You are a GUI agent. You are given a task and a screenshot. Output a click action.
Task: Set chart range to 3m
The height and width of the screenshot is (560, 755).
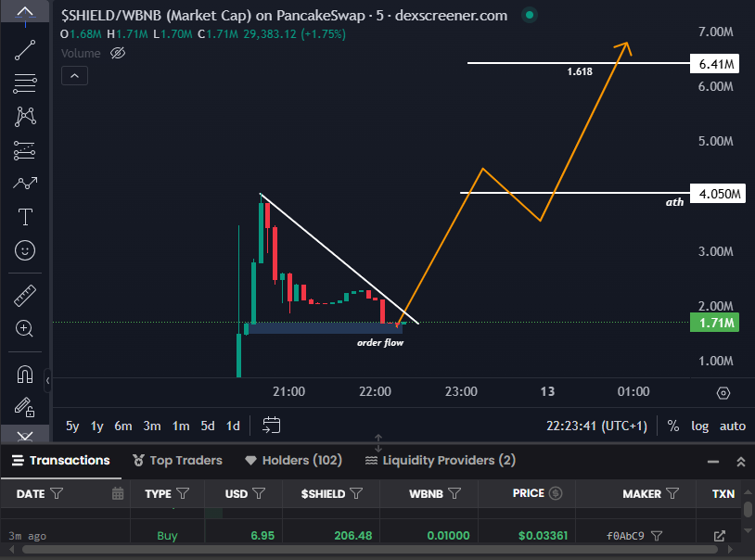152,426
